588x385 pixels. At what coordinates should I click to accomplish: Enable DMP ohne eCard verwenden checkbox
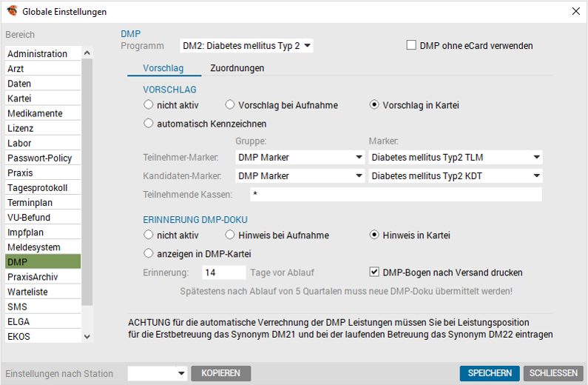[x=411, y=45]
